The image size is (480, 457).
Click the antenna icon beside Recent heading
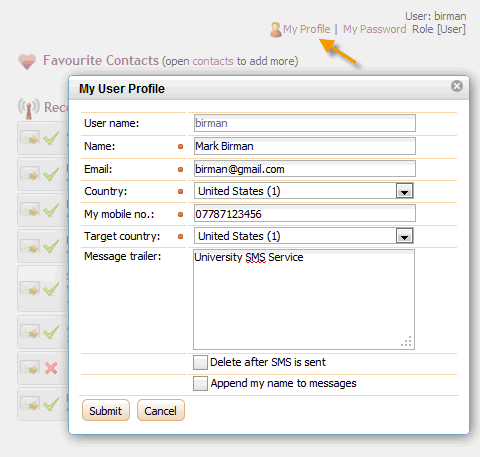pyautogui.click(x=29, y=108)
